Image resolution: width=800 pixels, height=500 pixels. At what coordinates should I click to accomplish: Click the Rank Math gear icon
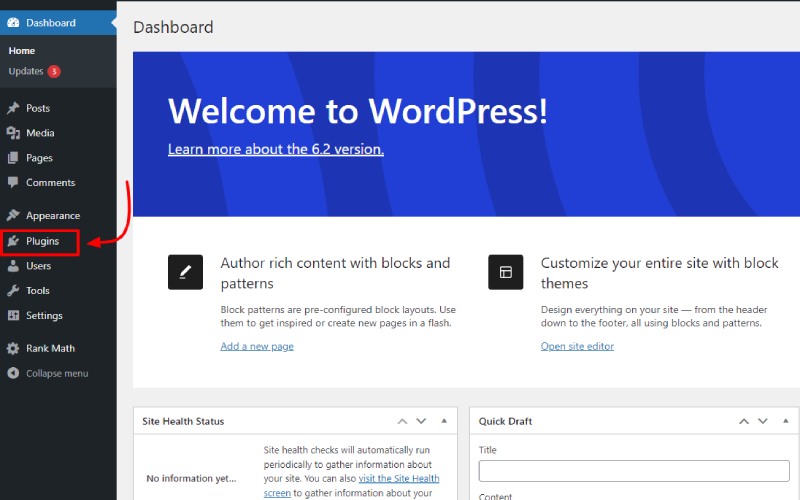click(x=13, y=348)
